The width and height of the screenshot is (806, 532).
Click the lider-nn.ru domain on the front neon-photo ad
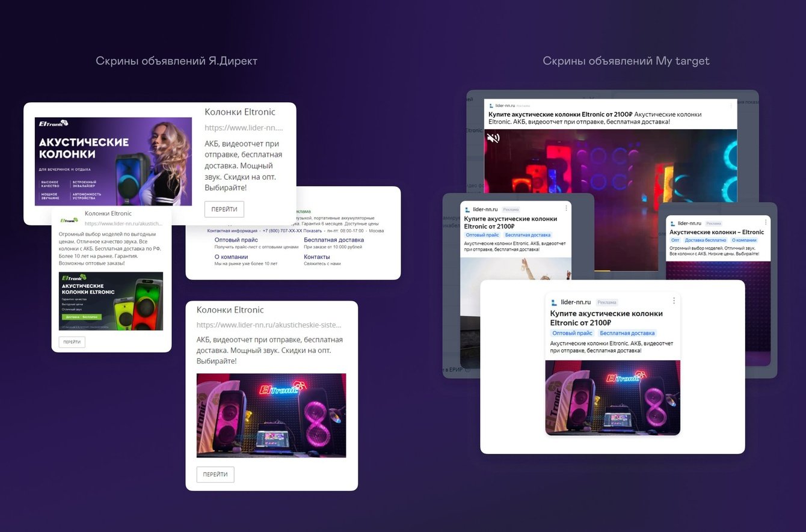tap(576, 302)
